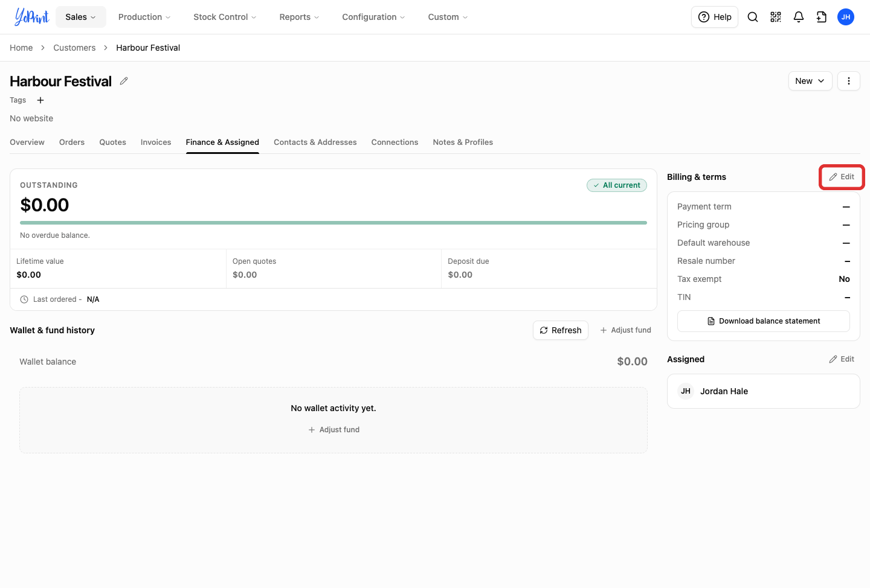
Task: Open the Contacts & Addresses tab
Action: (x=315, y=142)
